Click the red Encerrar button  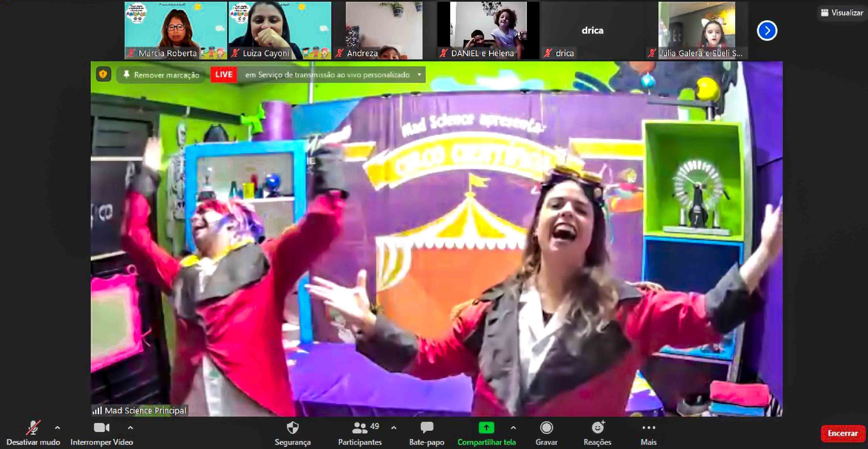coord(843,433)
